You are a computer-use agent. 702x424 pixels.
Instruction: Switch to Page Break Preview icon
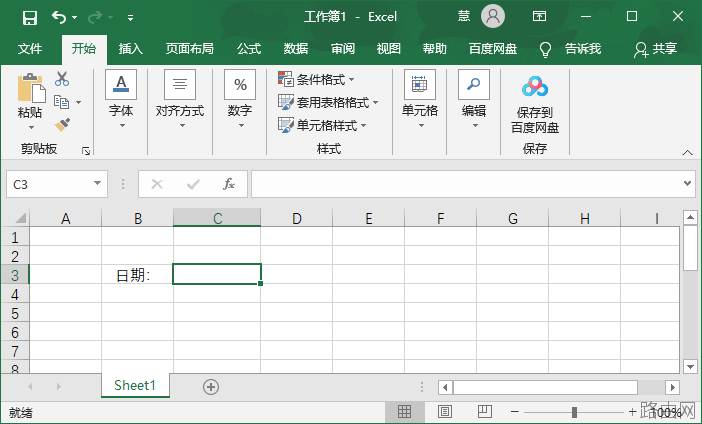[x=484, y=411]
